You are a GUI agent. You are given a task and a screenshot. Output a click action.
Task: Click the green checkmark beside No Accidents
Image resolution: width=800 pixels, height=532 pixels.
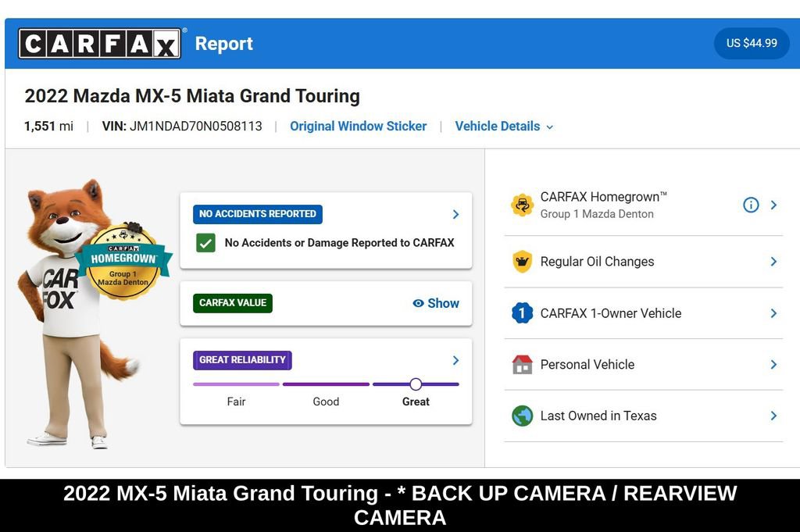coord(205,243)
